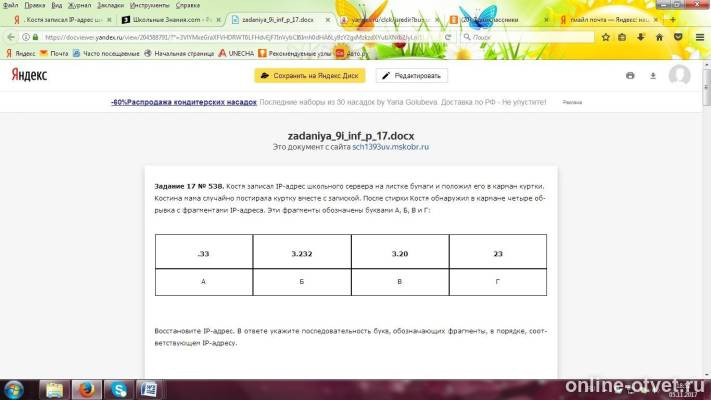
Task: Download the document file
Action: tap(653, 76)
